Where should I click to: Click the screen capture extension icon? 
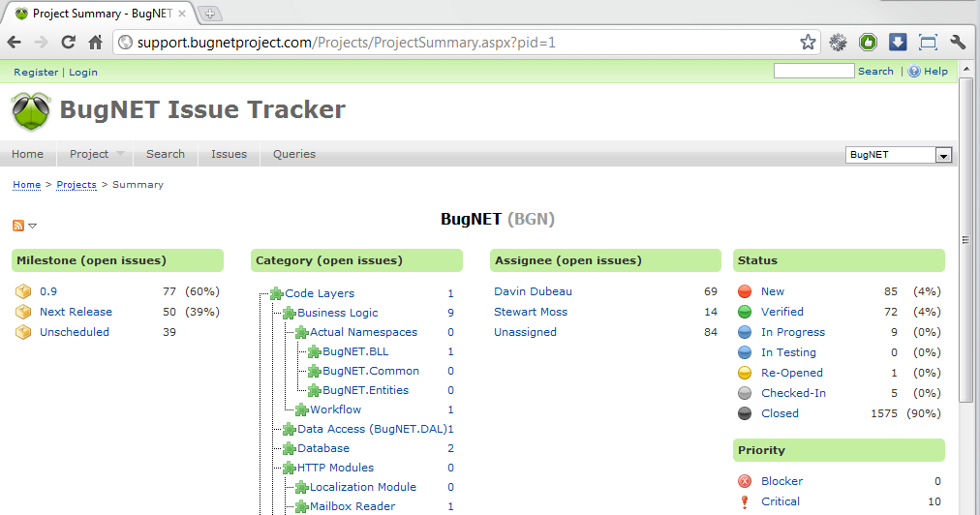click(928, 43)
